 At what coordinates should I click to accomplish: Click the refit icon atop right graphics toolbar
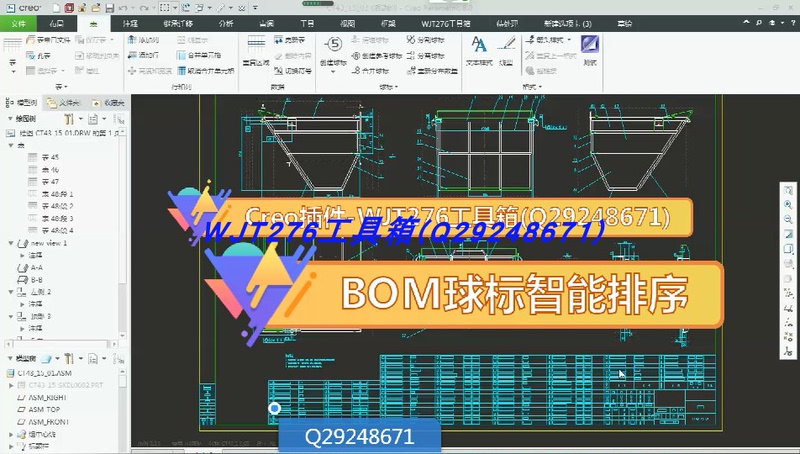(788, 191)
